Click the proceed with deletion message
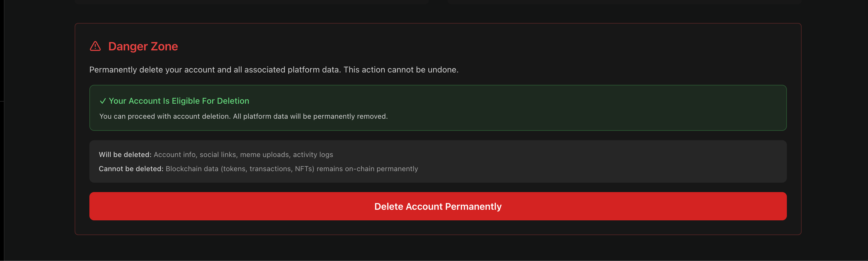This screenshot has width=868, height=261. (244, 116)
